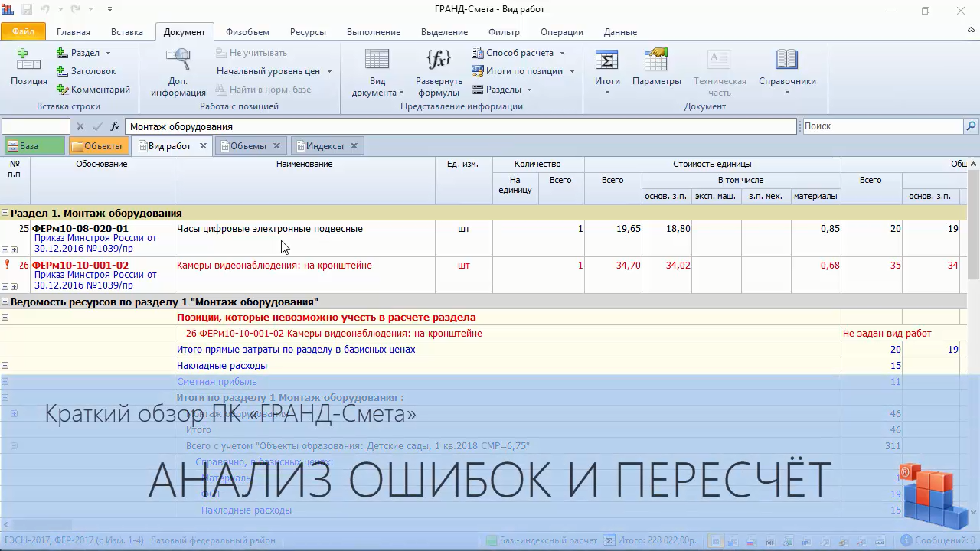Switch to the Ресурсы ribbon tab
This screenshot has height=551, width=980.
pyautogui.click(x=308, y=32)
